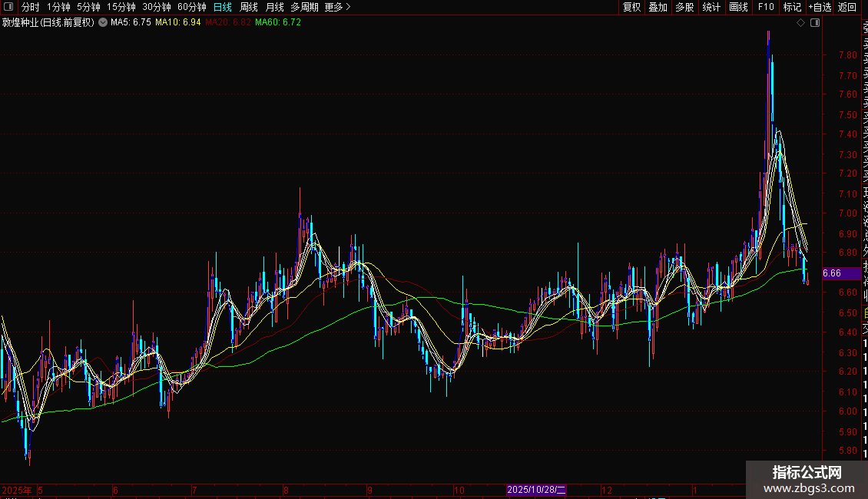Click the 返回 back button
This screenshot has height=499, width=868.
point(847,7)
